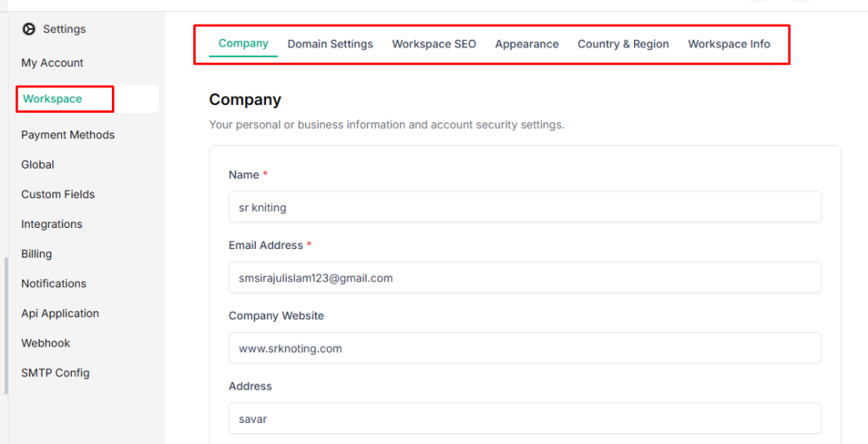Open the Webhook settings
This screenshot has width=868, height=444.
pyautogui.click(x=46, y=343)
